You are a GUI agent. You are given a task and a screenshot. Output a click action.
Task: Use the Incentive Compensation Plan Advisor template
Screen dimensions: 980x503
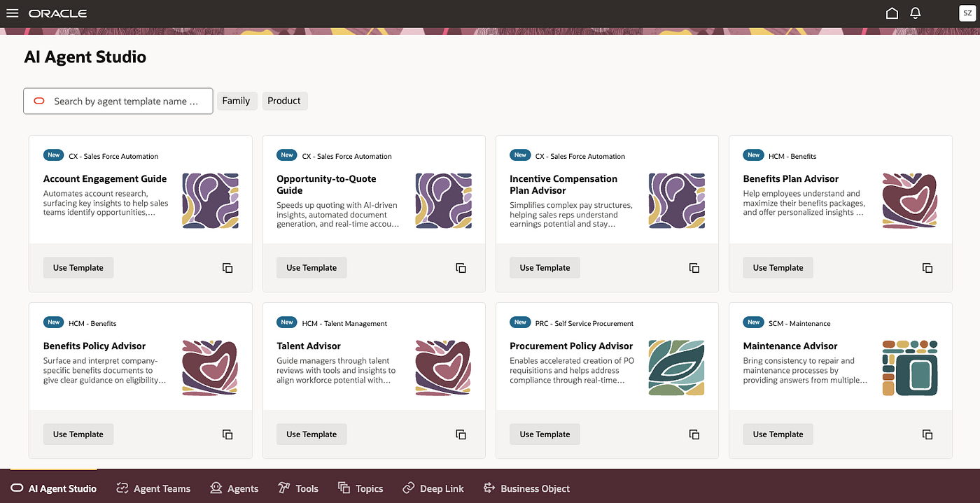(x=545, y=268)
